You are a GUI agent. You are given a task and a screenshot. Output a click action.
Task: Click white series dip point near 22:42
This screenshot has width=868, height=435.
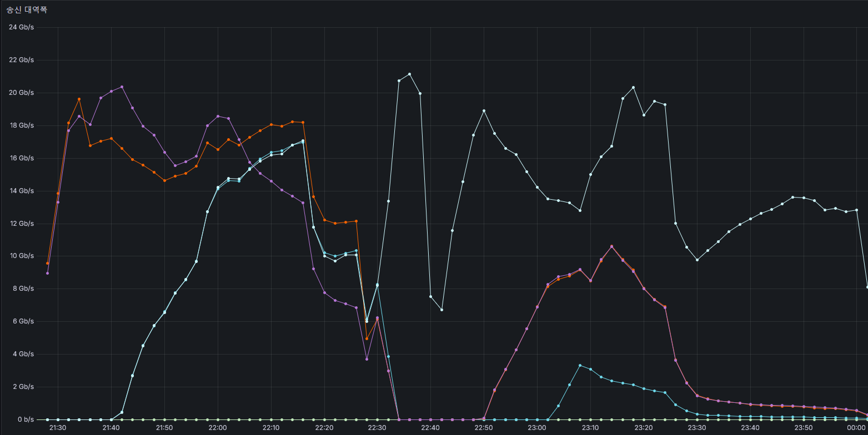tap(441, 310)
